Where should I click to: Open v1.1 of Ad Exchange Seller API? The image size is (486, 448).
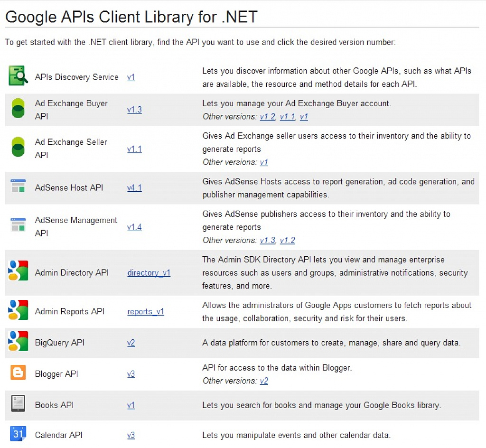pos(134,149)
